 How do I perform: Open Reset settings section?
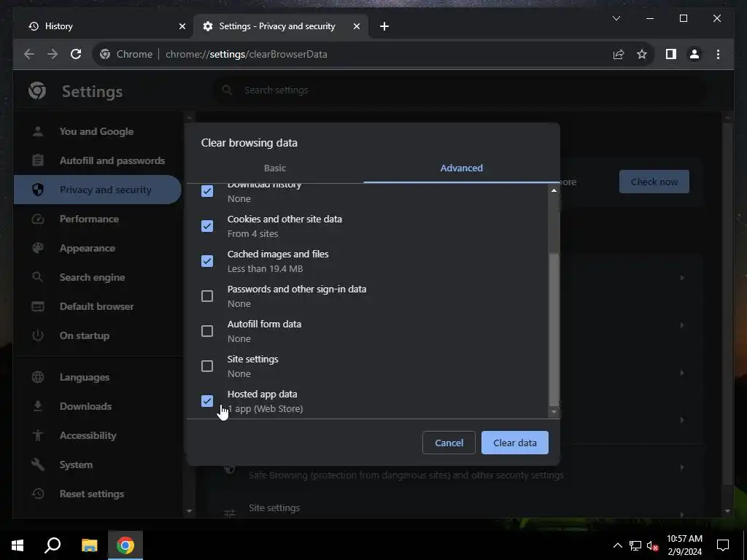tap(97, 494)
